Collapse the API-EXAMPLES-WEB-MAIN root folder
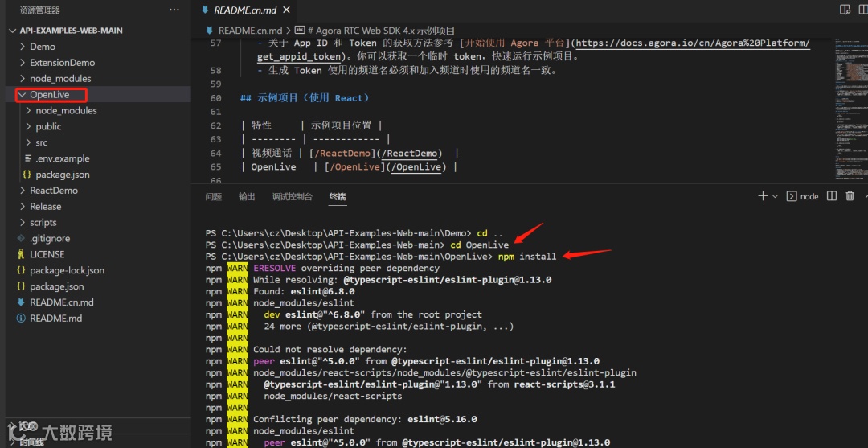This screenshot has height=448, width=868. 71,31
